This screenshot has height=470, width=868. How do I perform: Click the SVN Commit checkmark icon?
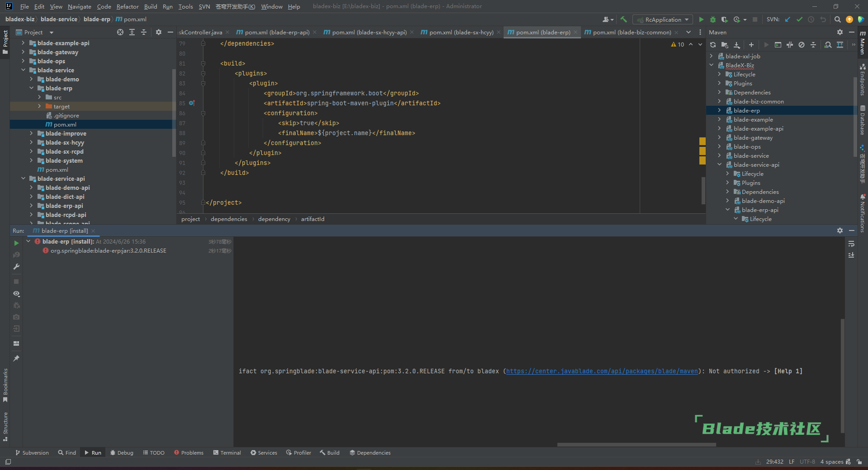click(799, 19)
